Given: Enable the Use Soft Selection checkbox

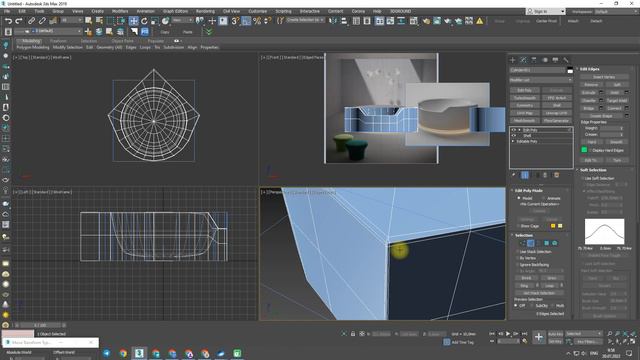Looking at the screenshot, I should point(583,178).
